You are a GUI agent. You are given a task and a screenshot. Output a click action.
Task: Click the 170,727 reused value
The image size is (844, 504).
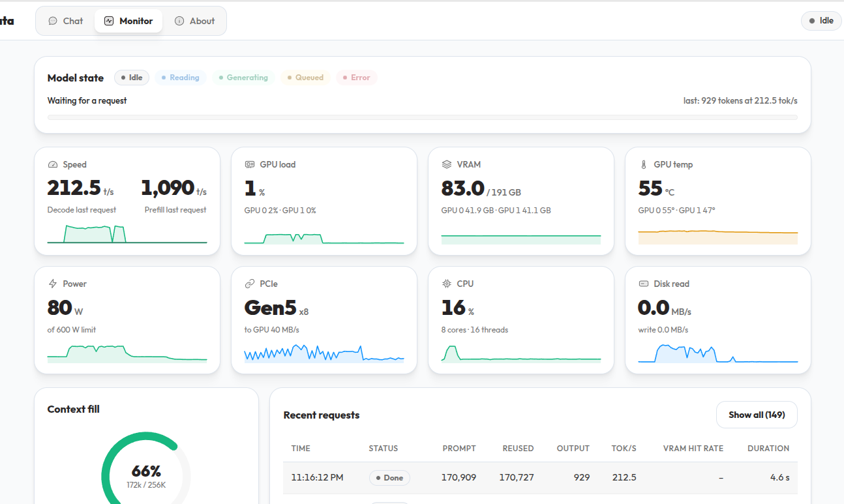(x=517, y=477)
